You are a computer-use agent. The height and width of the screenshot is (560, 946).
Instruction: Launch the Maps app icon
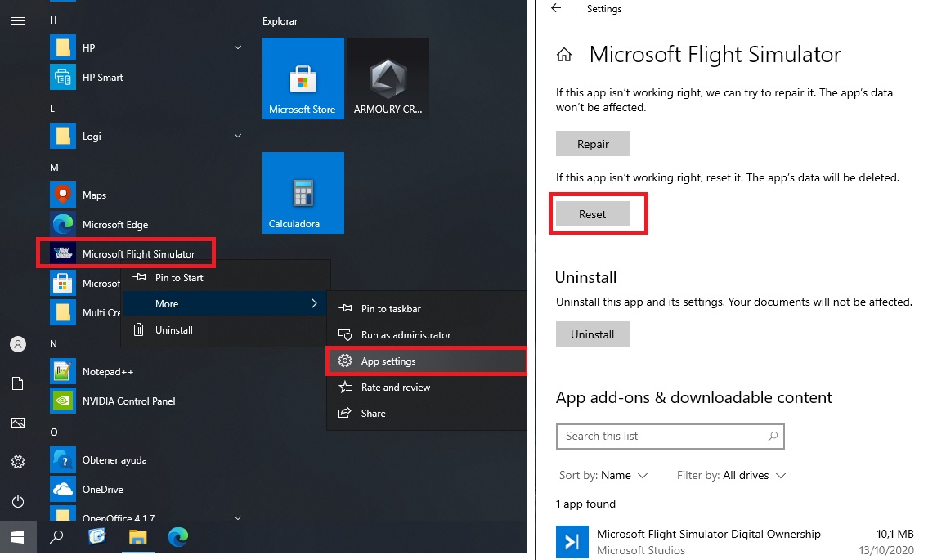click(x=63, y=195)
